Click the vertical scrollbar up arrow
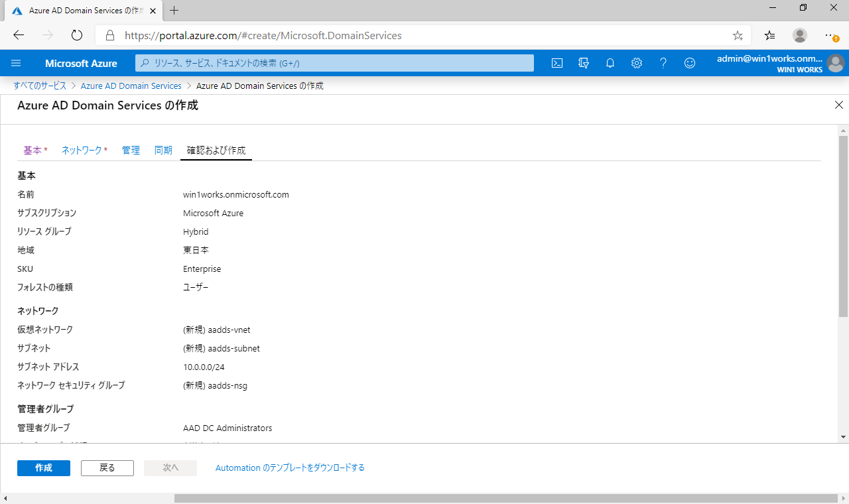 coord(843,129)
